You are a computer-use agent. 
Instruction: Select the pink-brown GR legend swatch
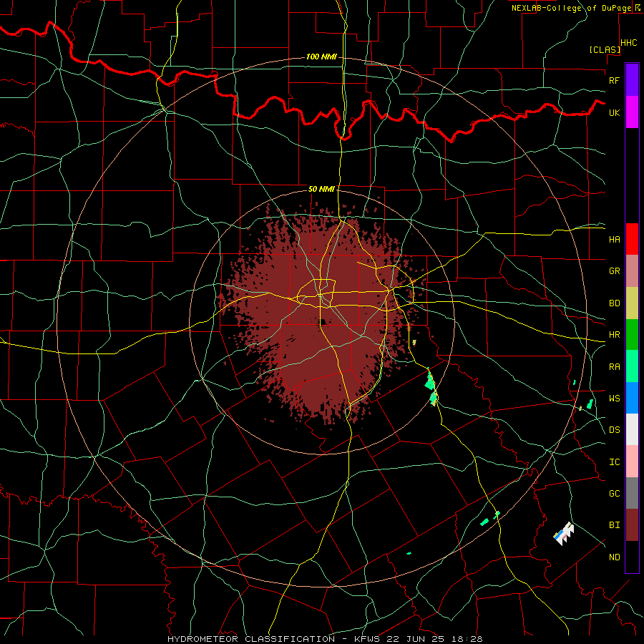(x=632, y=271)
